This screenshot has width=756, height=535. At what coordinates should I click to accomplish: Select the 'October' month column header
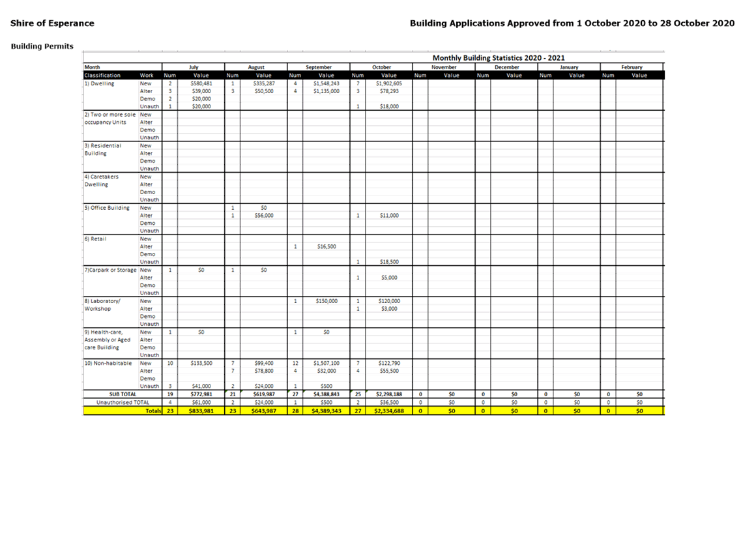(x=381, y=68)
